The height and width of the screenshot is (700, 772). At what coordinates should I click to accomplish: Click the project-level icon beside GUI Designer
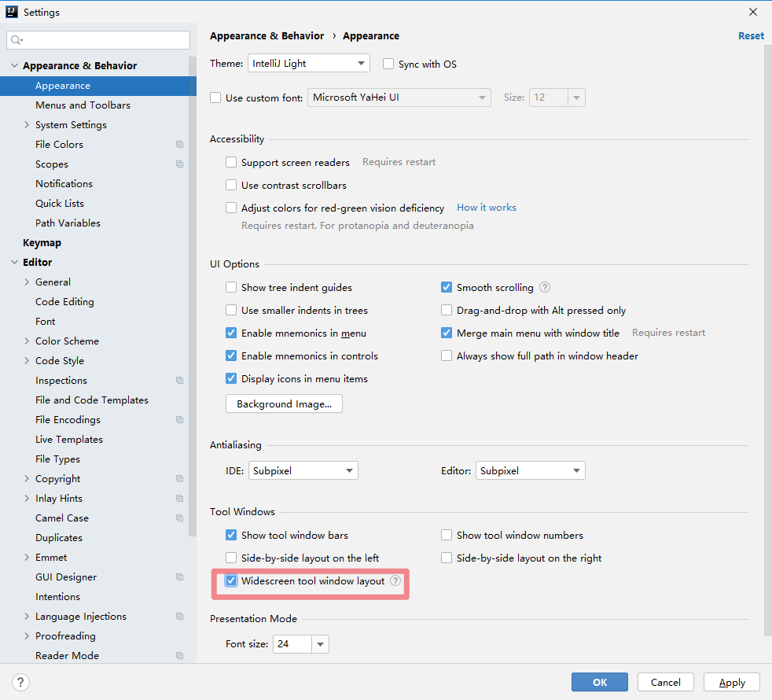pyautogui.click(x=180, y=577)
